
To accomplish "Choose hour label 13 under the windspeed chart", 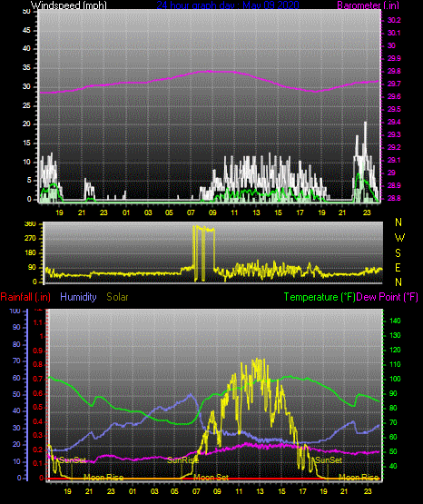I will [256, 212].
